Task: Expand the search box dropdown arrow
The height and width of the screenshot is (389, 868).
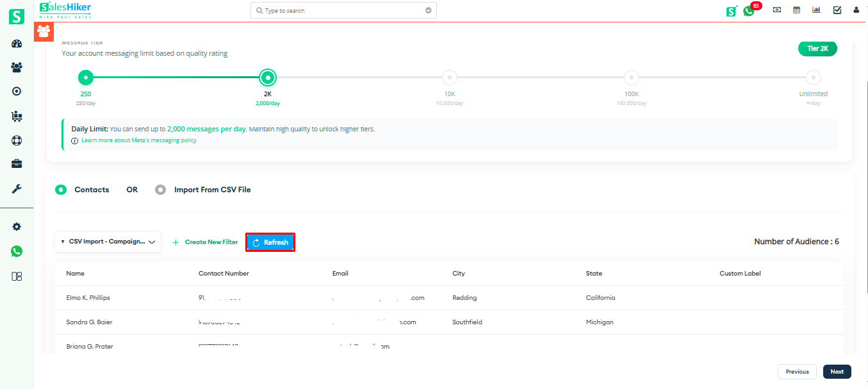Action: 429,11
